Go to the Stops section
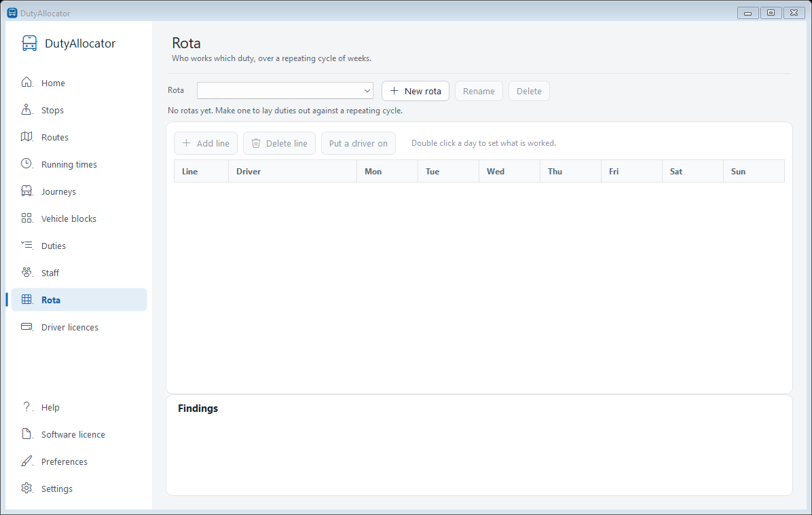This screenshot has width=812, height=515. tap(79, 110)
